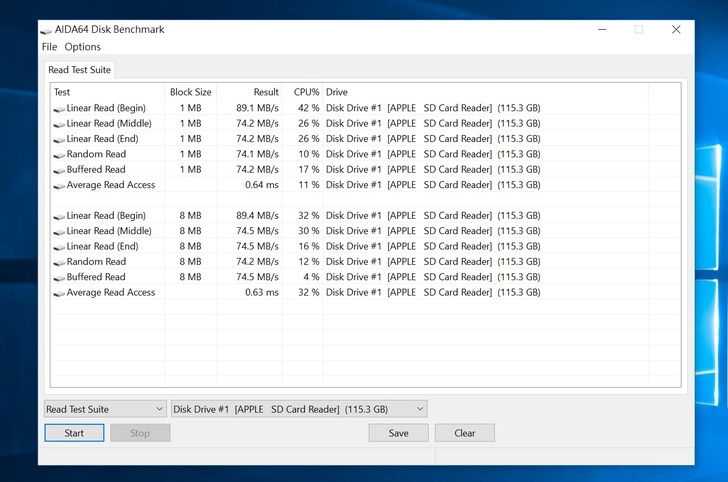This screenshot has width=728, height=482.
Task: Open the Disk Drive #1 selection dropdown
Action: pos(299,409)
